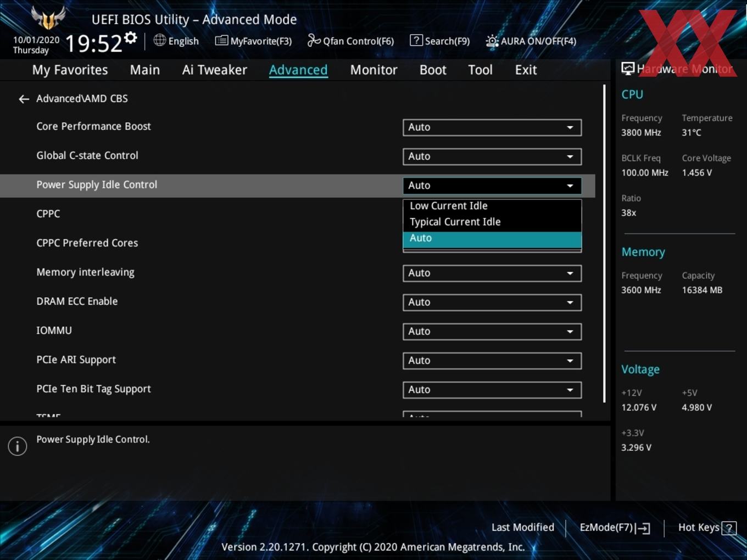Select PCIe Ten Bit Tag Support label
The height and width of the screenshot is (560, 747).
pos(93,389)
